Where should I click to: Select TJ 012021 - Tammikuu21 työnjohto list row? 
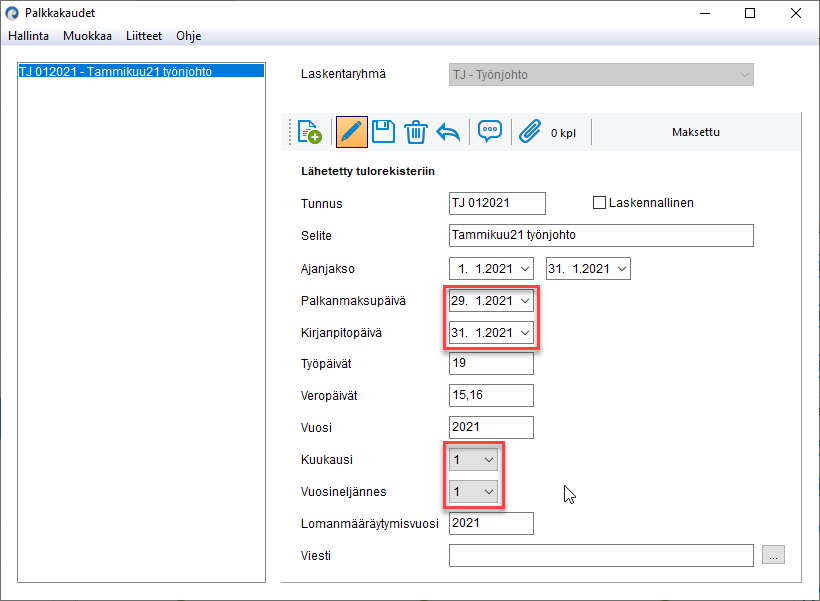(141, 71)
